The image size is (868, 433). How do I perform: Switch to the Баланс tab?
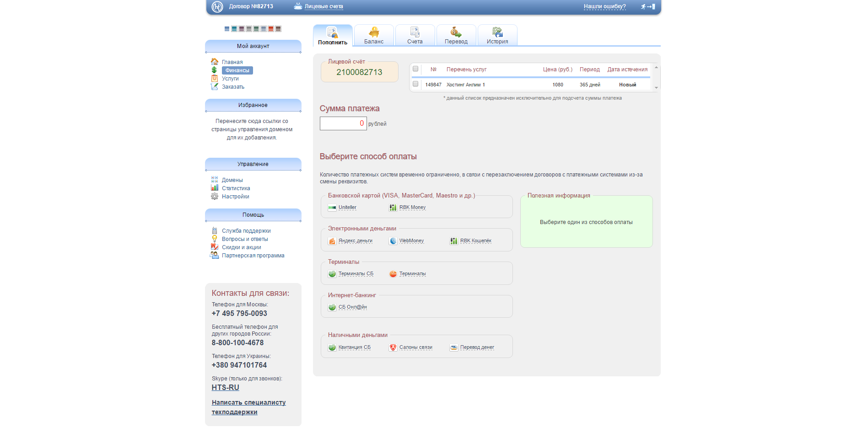(374, 35)
